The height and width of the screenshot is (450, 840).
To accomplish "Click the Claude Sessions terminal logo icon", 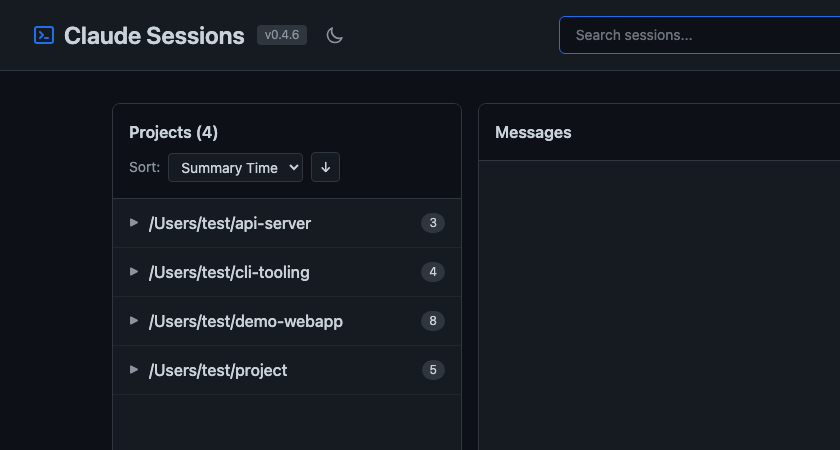I will pos(44,35).
